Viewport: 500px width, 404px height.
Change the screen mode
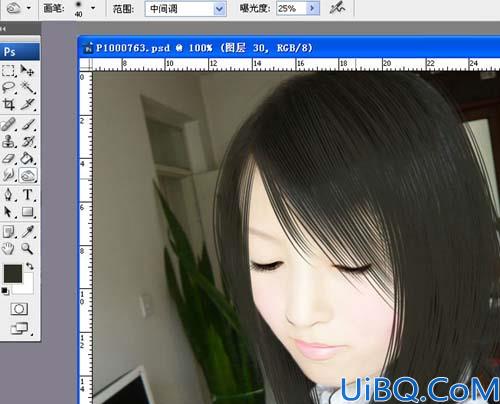20,329
